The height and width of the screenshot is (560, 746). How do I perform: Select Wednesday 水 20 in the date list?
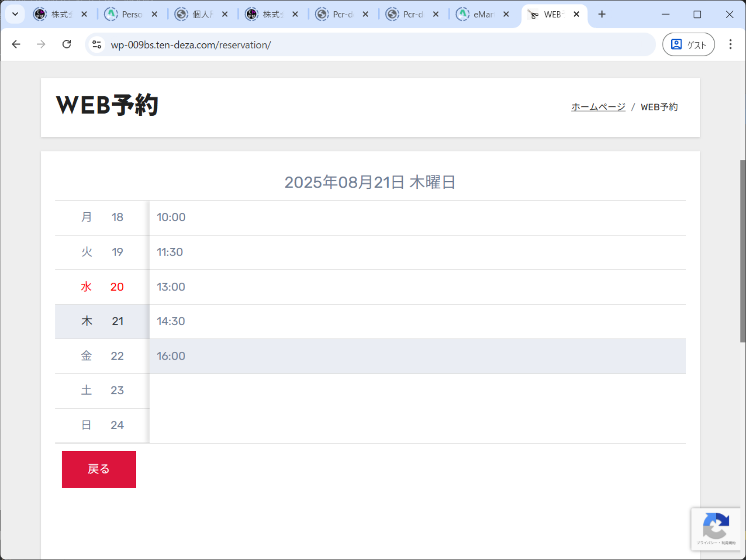click(102, 287)
